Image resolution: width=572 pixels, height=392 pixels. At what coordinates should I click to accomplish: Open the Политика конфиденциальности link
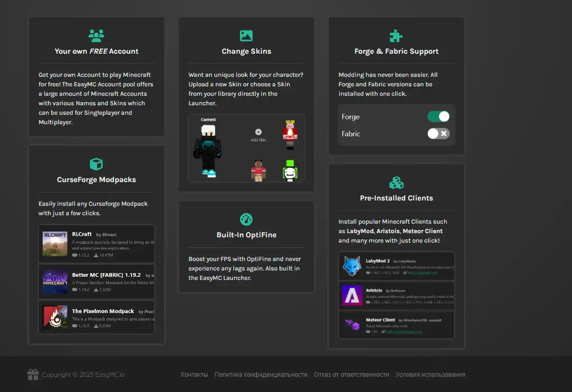(261, 375)
